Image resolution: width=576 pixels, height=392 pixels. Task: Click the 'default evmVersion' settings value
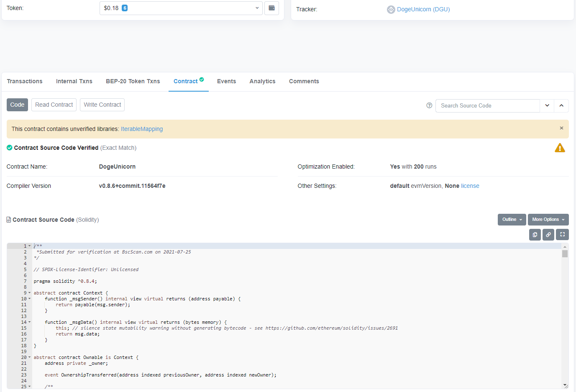(416, 186)
